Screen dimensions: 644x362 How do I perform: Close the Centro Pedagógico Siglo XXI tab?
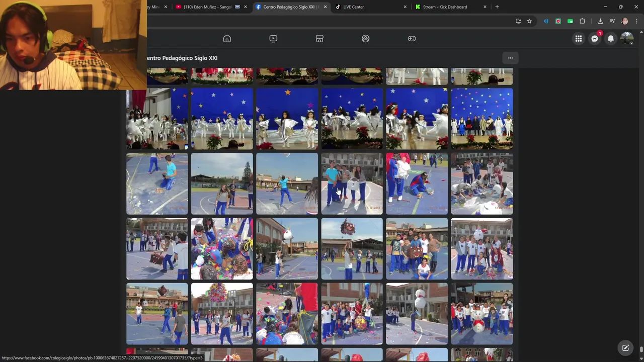(x=325, y=7)
